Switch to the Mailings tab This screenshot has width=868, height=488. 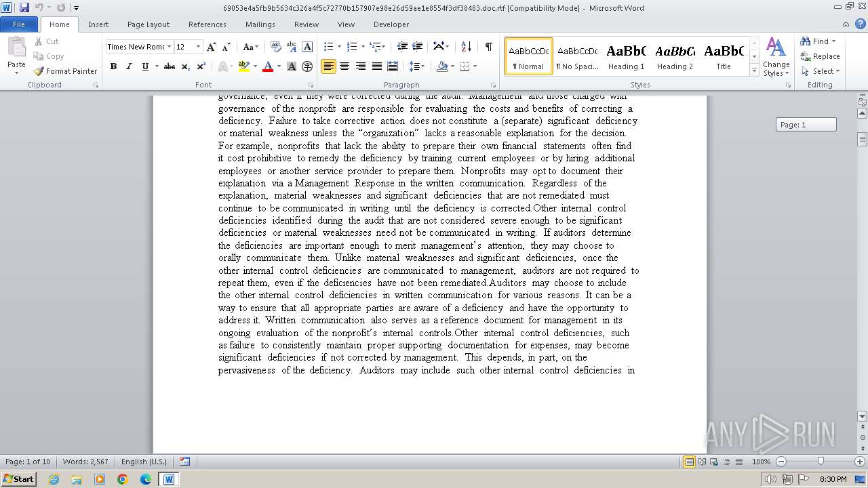[x=260, y=24]
